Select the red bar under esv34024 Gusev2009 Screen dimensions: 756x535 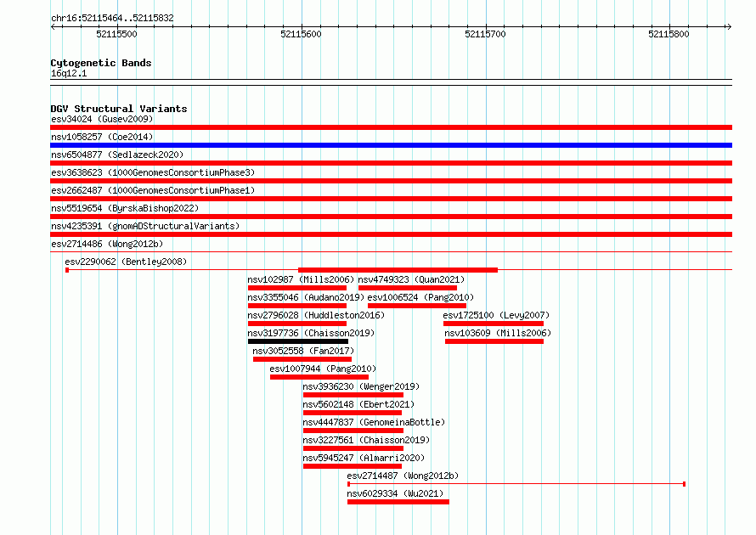click(x=391, y=127)
